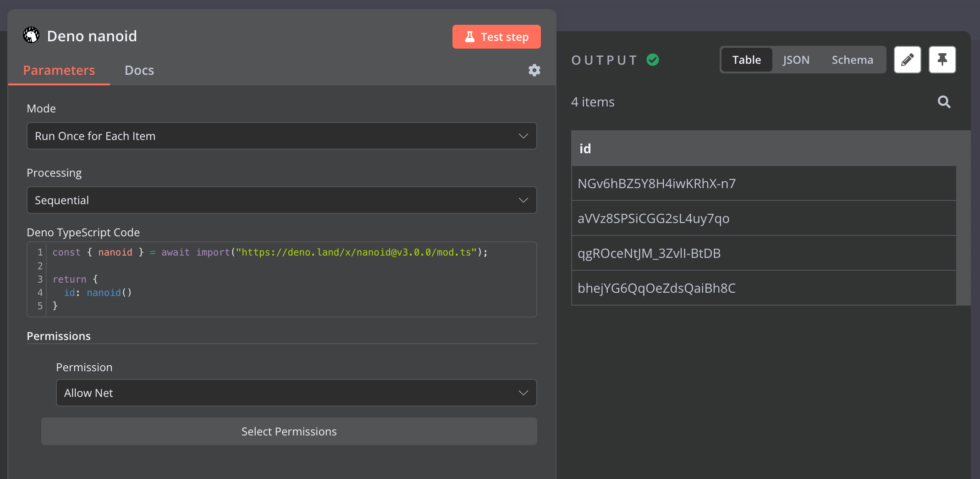980x479 pixels.
Task: Run the Test step button
Action: coord(496,37)
